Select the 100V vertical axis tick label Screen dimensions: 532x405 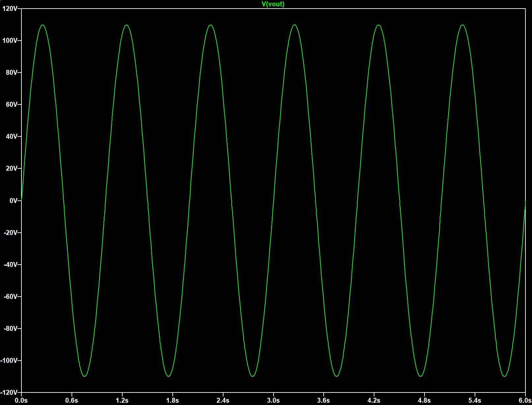pos(10,41)
